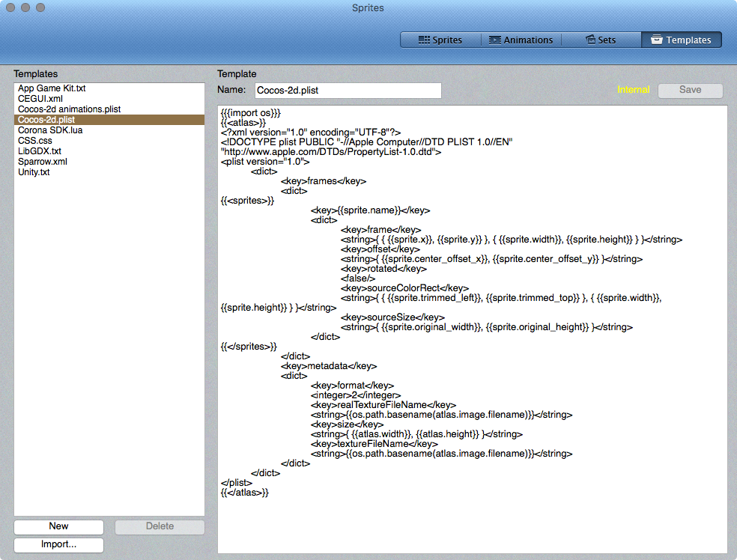Click the <key>format</key> line
Viewport: 737px width, 560px height.
pyautogui.click(x=352, y=386)
